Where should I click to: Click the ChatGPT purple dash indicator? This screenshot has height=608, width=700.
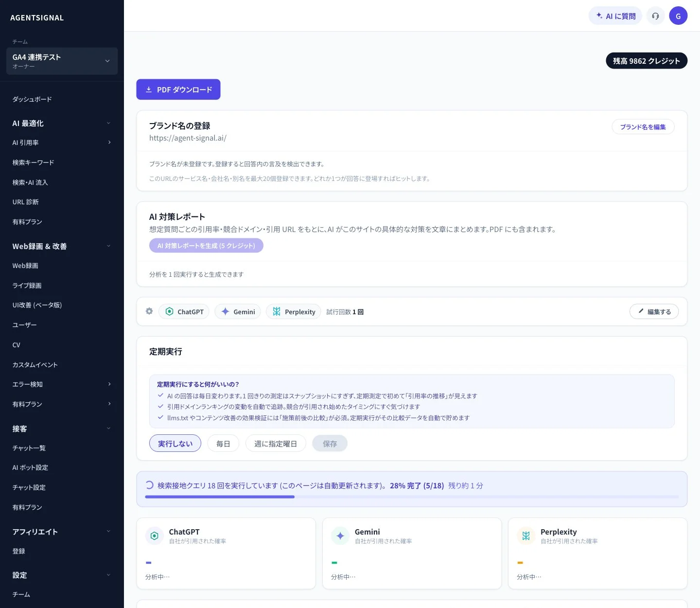click(149, 563)
